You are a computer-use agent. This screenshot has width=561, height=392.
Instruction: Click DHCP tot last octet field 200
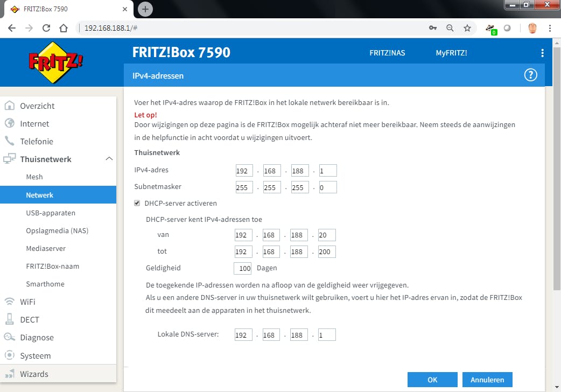pos(327,251)
